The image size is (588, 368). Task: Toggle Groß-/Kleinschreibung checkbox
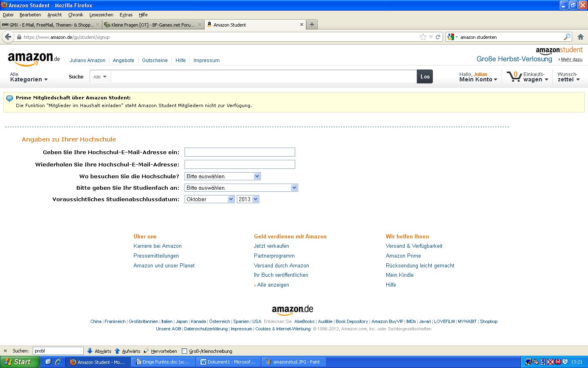(184, 351)
